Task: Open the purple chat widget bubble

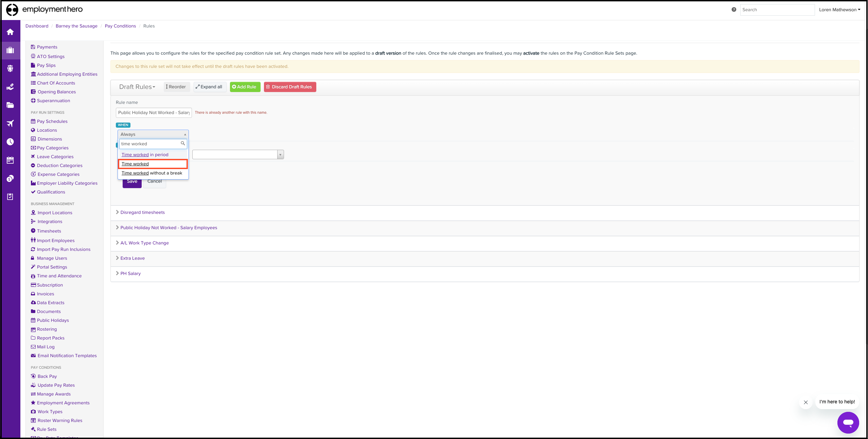Action: tap(848, 422)
